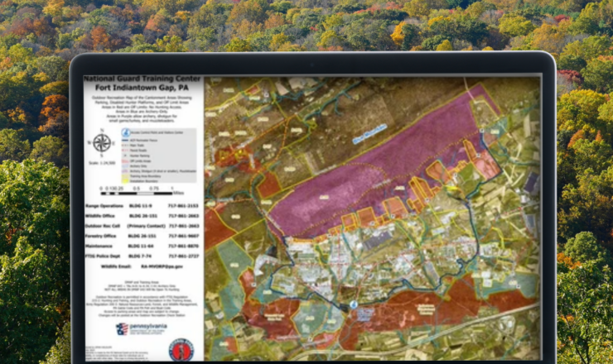The width and height of the screenshot is (613, 364).
Task: Click the blue access point marker on map
Action: (354, 305)
